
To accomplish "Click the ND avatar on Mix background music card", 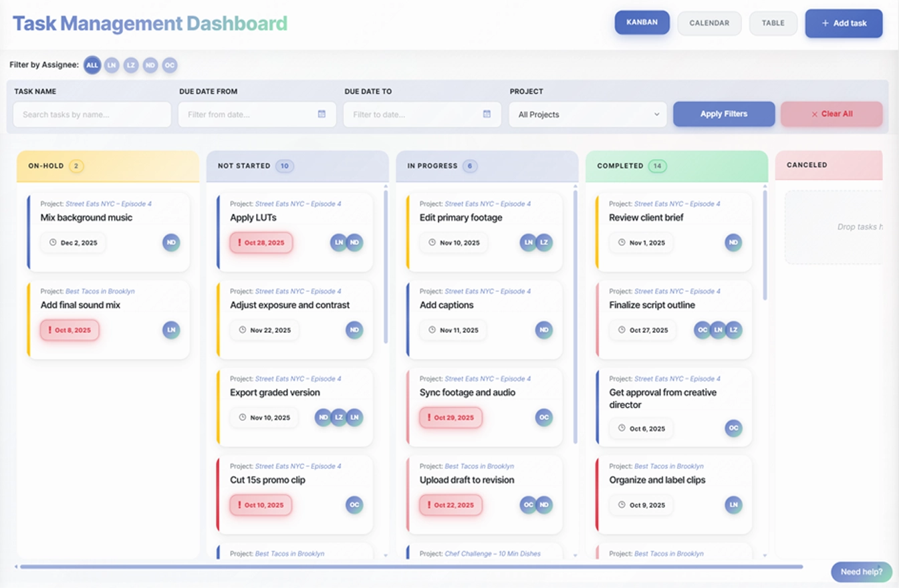I will (171, 243).
